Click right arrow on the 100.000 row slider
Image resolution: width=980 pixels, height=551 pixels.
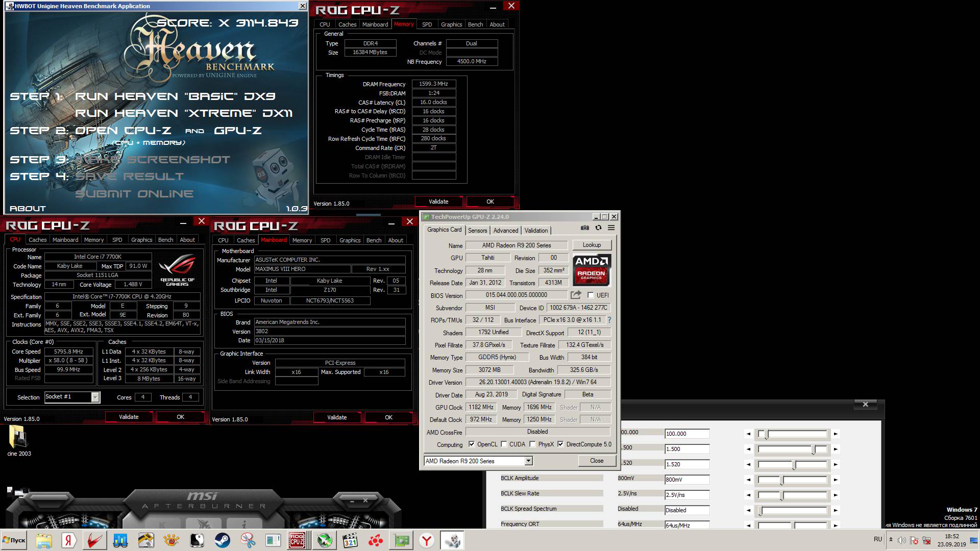tap(836, 434)
